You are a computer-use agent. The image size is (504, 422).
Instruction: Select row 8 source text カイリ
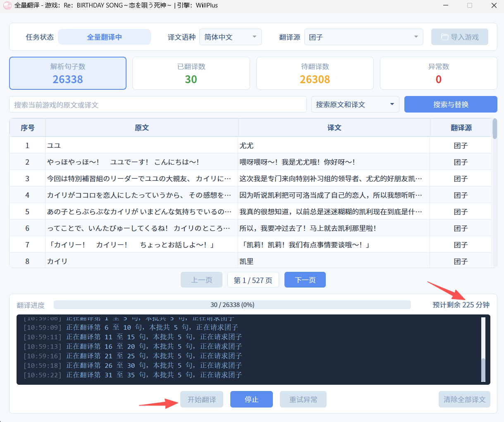pyautogui.click(x=142, y=261)
